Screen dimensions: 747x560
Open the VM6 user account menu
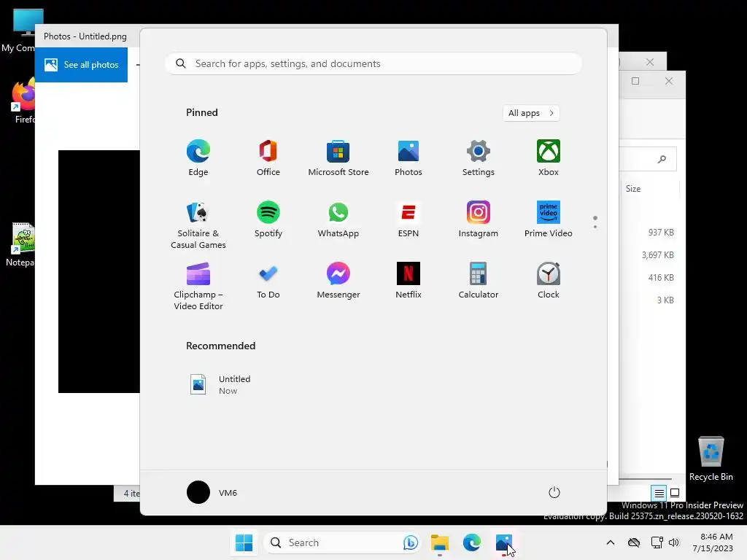[212, 492]
